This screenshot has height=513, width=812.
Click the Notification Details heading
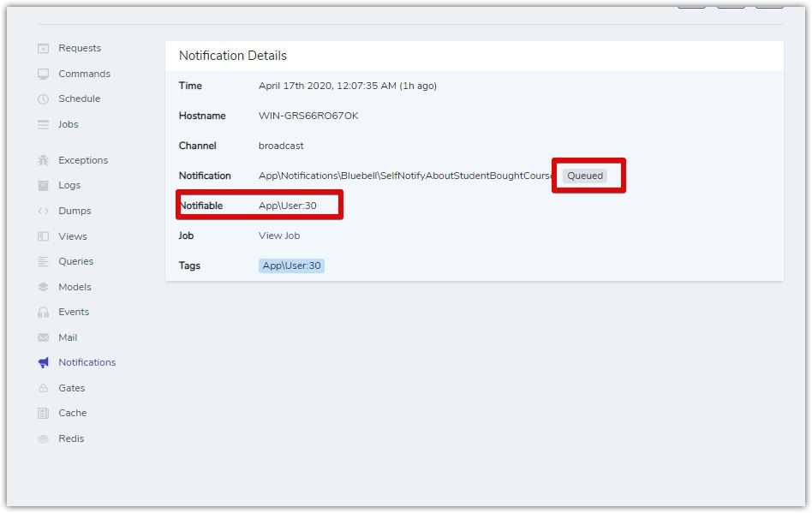(x=232, y=56)
